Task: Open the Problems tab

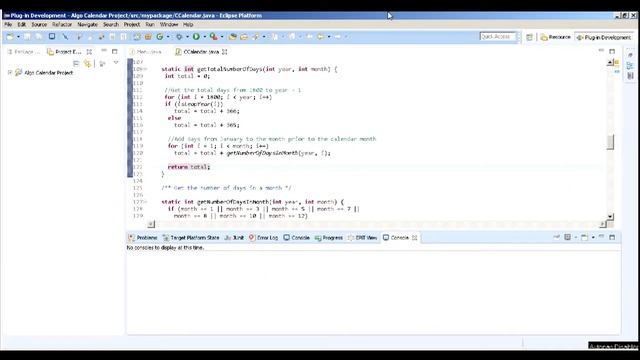Action: pyautogui.click(x=142, y=238)
